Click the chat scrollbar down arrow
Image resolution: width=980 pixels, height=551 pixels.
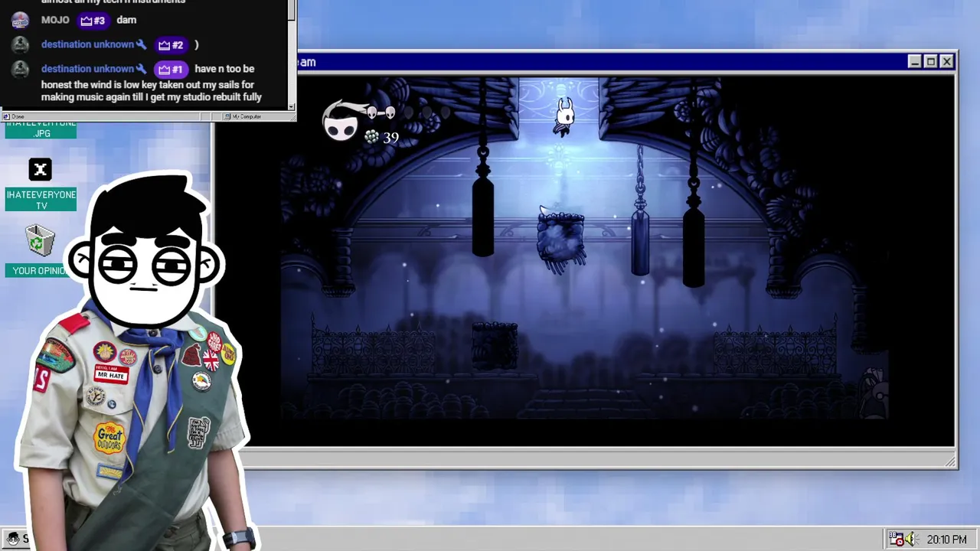pyautogui.click(x=291, y=106)
